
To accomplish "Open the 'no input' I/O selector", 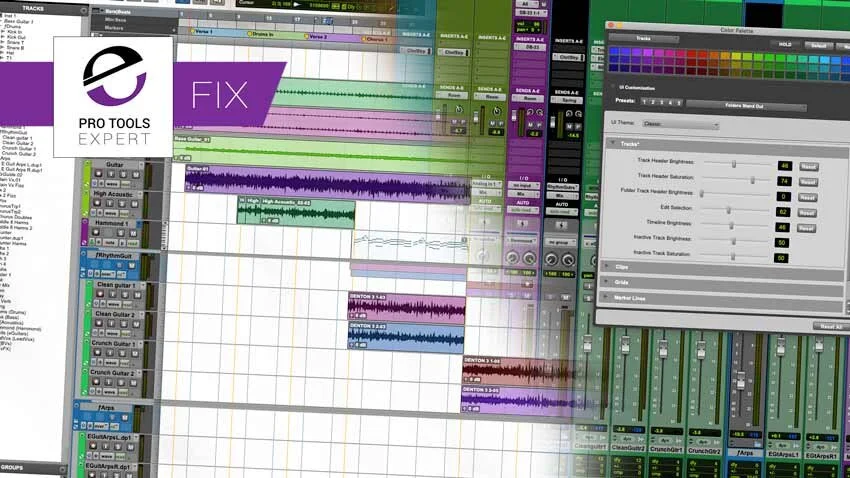I will (523, 185).
